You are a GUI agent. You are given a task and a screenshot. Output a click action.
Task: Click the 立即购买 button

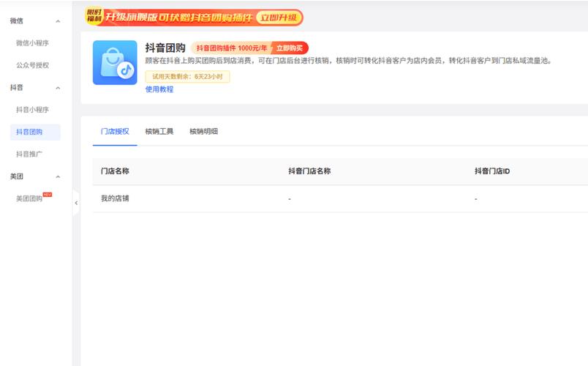[x=291, y=48]
